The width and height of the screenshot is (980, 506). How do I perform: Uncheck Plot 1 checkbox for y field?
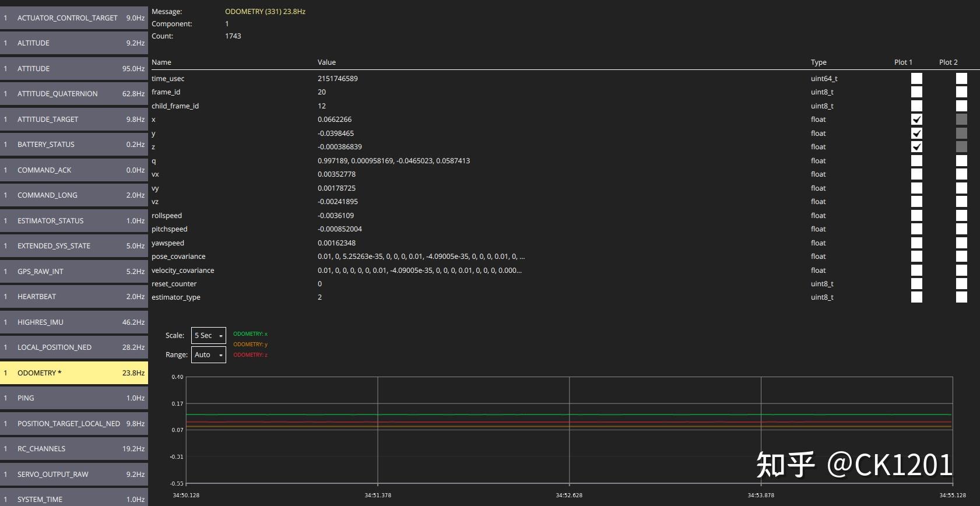click(916, 133)
